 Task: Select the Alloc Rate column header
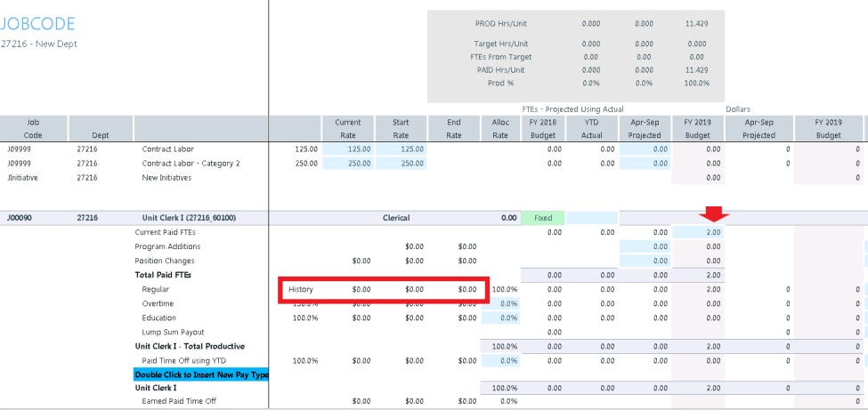[500, 128]
